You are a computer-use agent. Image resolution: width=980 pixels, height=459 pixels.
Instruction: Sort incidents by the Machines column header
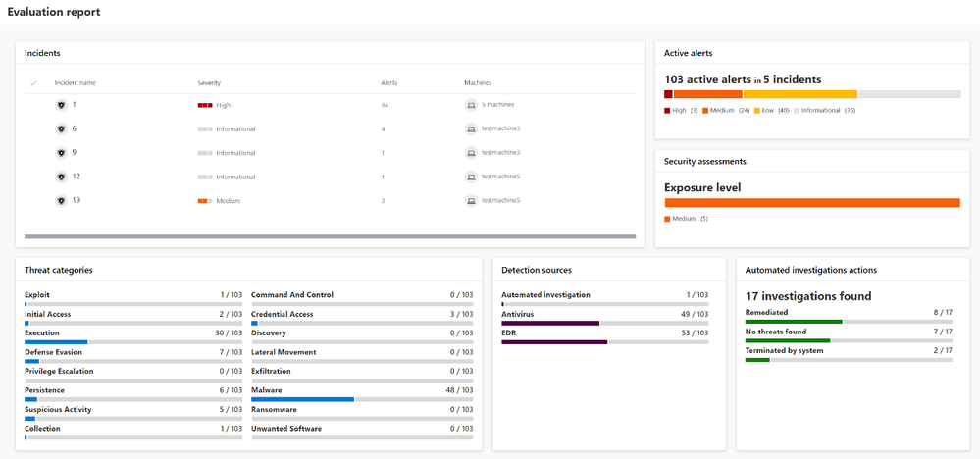point(478,83)
